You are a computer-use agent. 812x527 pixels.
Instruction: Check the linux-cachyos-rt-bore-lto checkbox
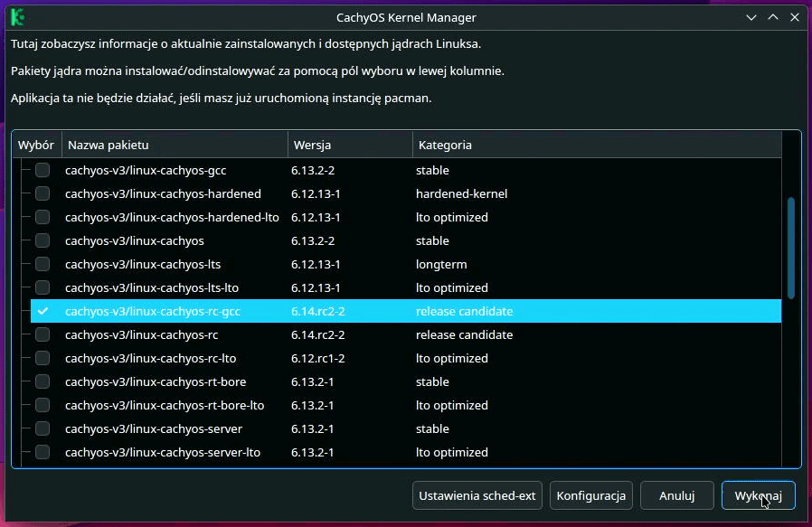point(42,405)
